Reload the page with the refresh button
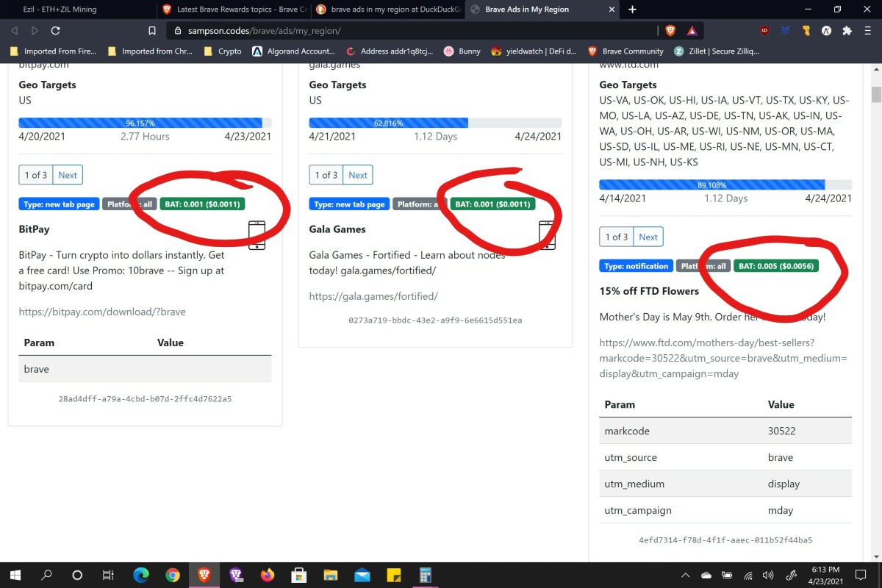 (55, 31)
